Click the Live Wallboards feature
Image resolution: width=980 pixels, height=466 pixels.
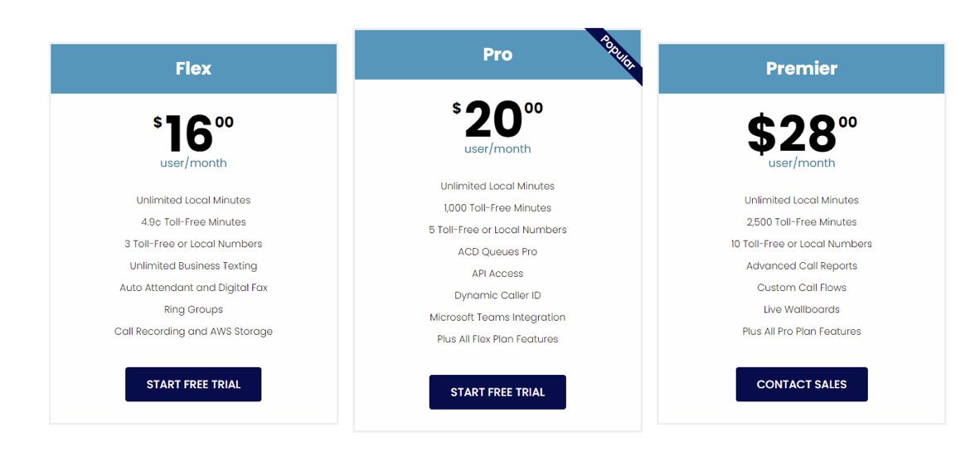coord(801,310)
